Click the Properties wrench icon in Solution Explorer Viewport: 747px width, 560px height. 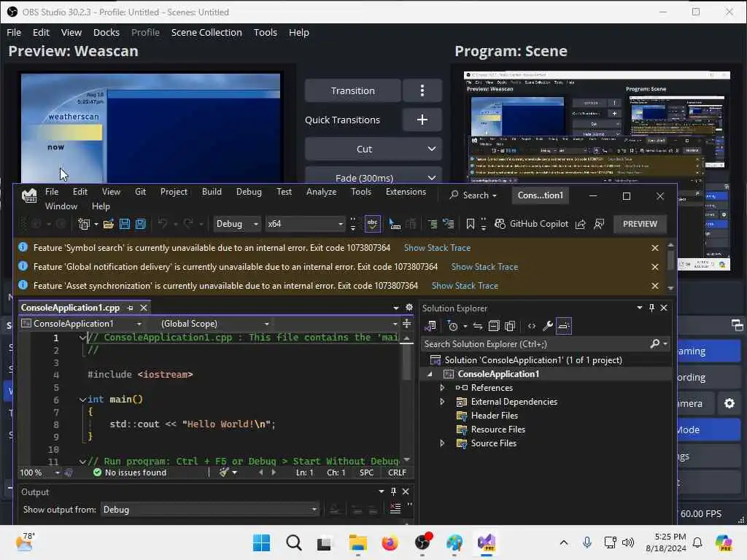[x=547, y=326]
